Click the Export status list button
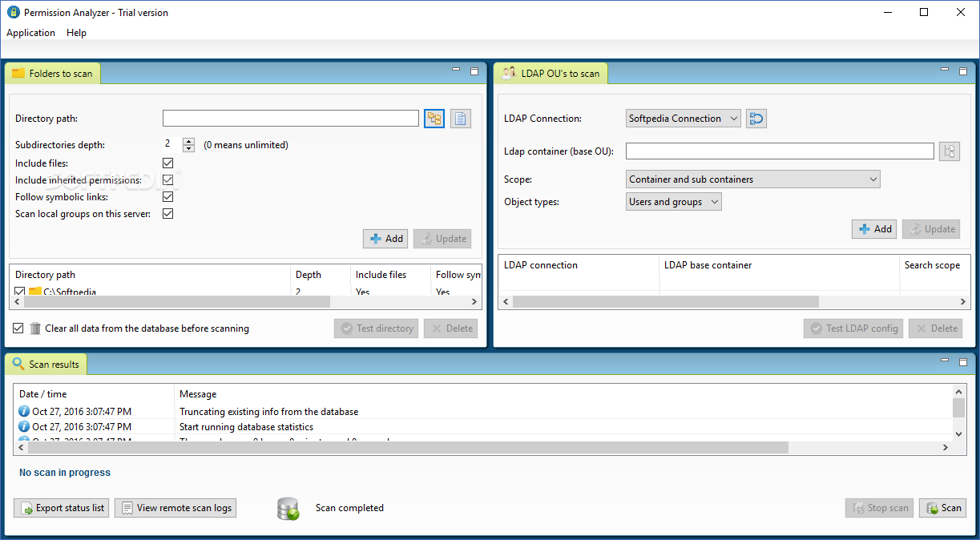980x540 pixels. point(62,508)
